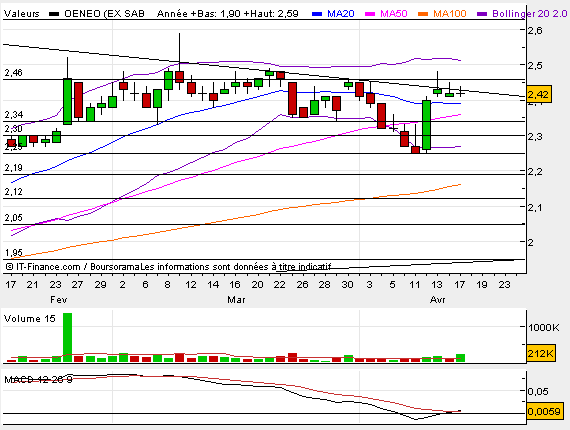570x430 pixels.
Task: Click the tall green volume spike bar
Action: click(67, 337)
